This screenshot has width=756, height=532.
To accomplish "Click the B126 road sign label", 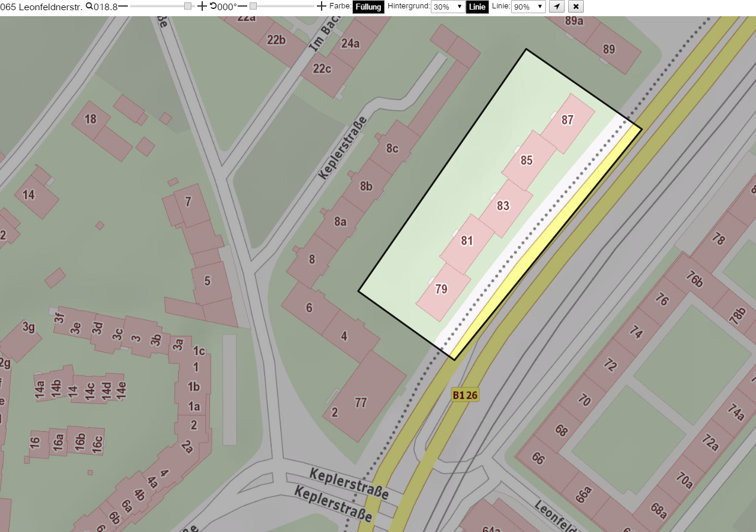I will (x=465, y=395).
